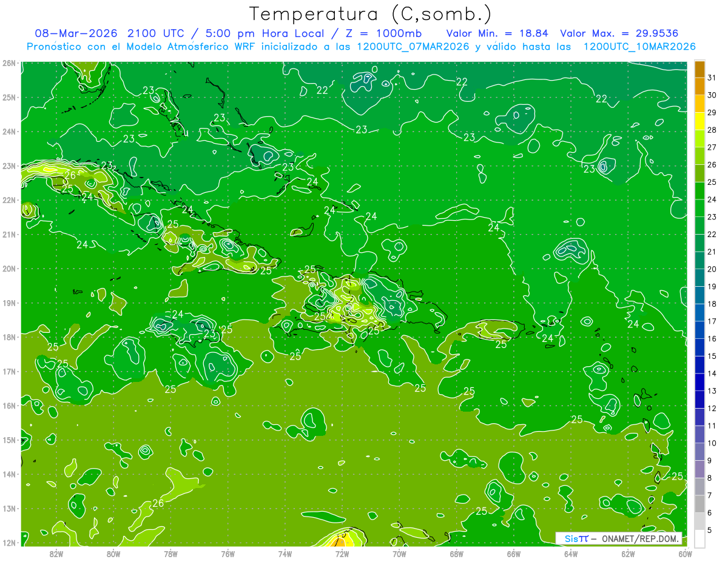Click color scale label 31
Screen dimensions: 728x562
click(712, 78)
